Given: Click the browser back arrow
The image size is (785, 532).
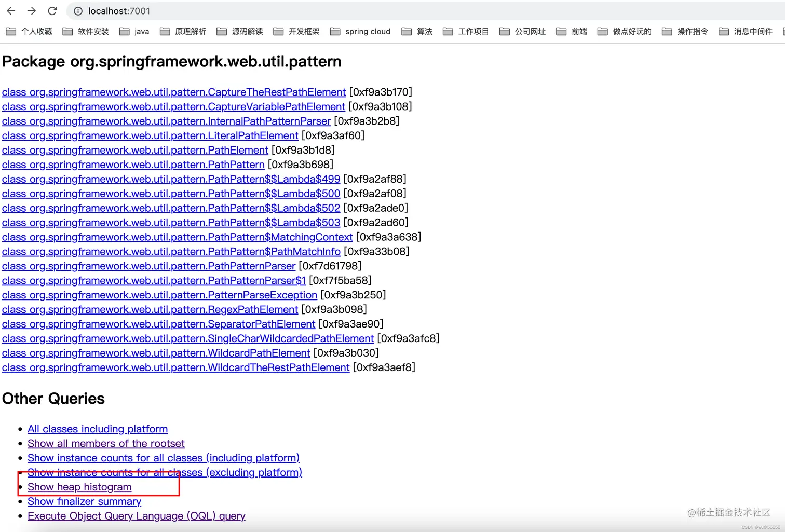Looking at the screenshot, I should (11, 11).
